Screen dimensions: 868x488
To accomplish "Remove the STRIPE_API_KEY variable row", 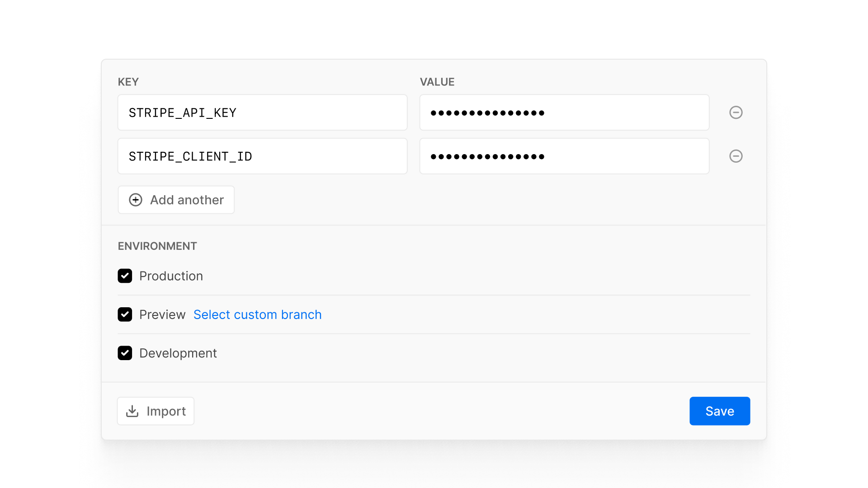I will pyautogui.click(x=736, y=113).
